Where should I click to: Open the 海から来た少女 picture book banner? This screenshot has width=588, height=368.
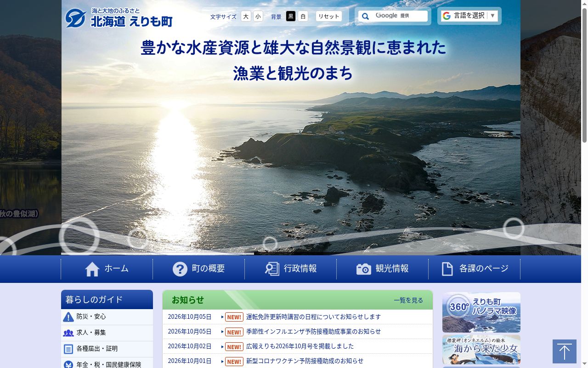point(481,350)
